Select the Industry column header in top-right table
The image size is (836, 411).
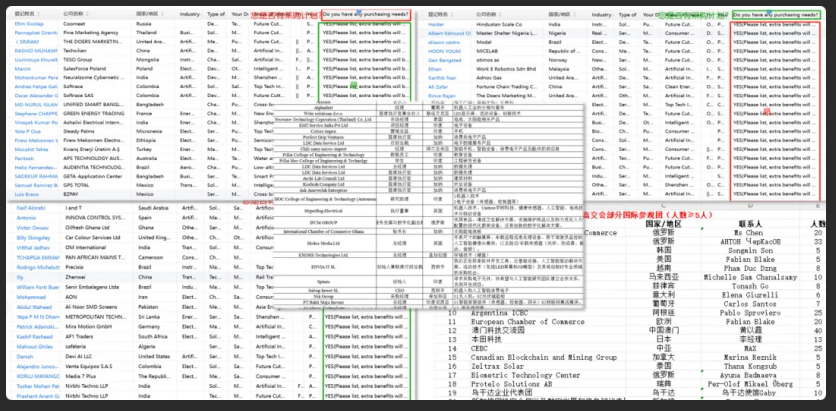[x=601, y=16]
